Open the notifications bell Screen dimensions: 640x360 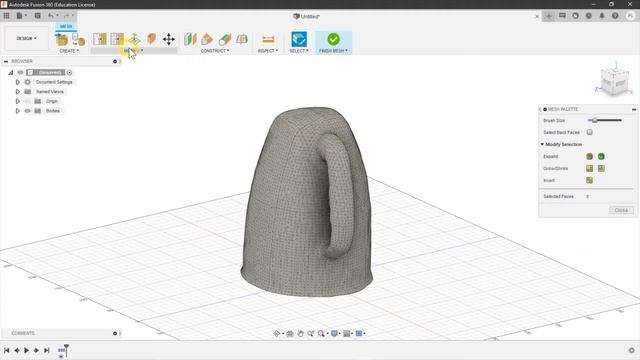602,16
